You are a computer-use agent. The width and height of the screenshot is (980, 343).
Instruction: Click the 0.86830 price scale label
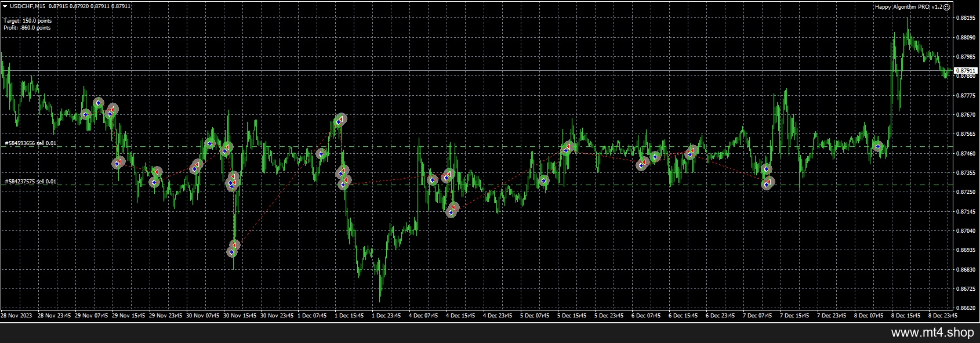tap(965, 270)
